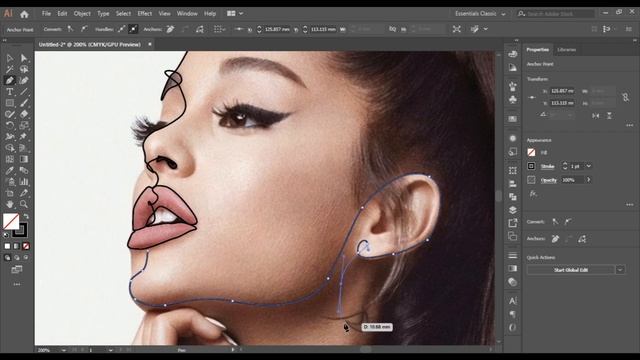This screenshot has width=640, height=360.
Task: Open the Layers panel from dock
Action: [513, 210]
